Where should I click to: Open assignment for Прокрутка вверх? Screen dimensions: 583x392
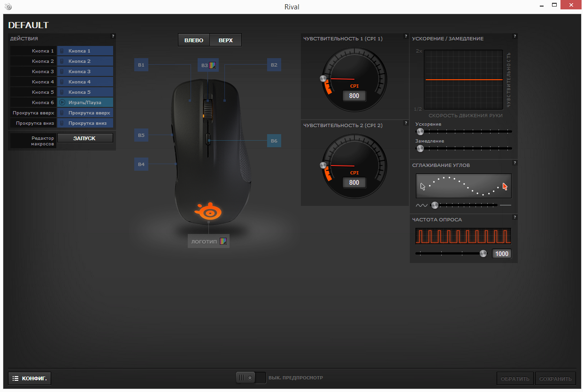[x=85, y=113]
